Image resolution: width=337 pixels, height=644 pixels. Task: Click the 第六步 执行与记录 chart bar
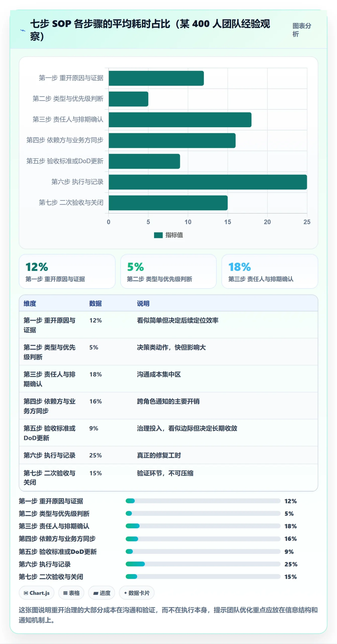tap(208, 182)
